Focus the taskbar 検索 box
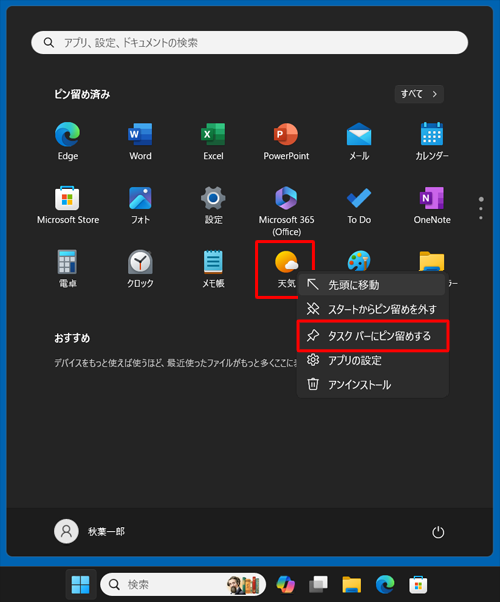The height and width of the screenshot is (602, 500). (183, 584)
